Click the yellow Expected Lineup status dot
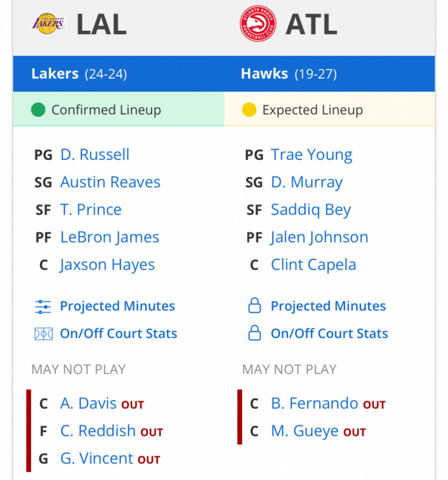 (249, 109)
